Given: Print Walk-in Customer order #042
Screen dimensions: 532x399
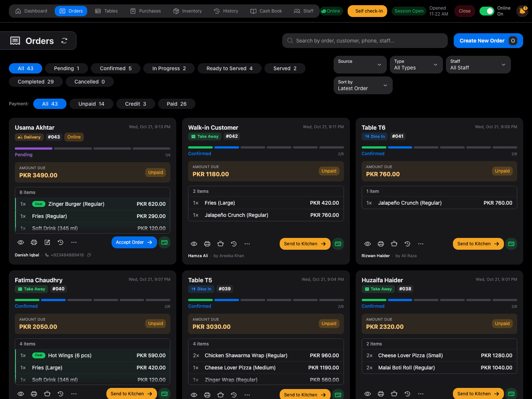Looking at the screenshot, I should point(207,244).
